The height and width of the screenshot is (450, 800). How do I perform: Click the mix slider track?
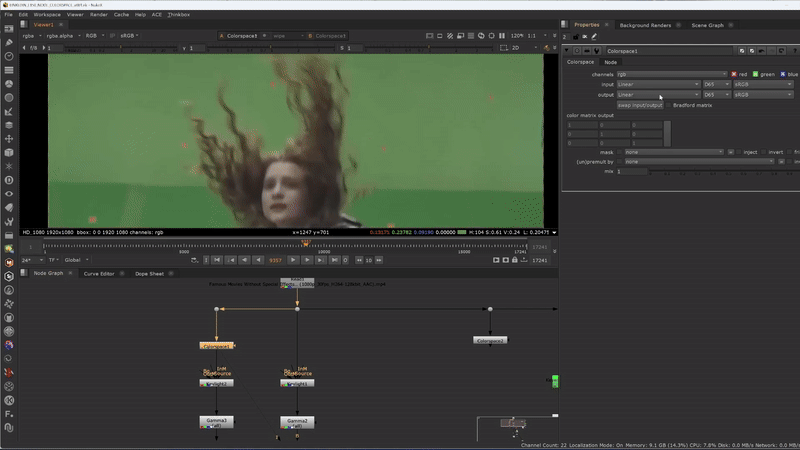(720, 171)
